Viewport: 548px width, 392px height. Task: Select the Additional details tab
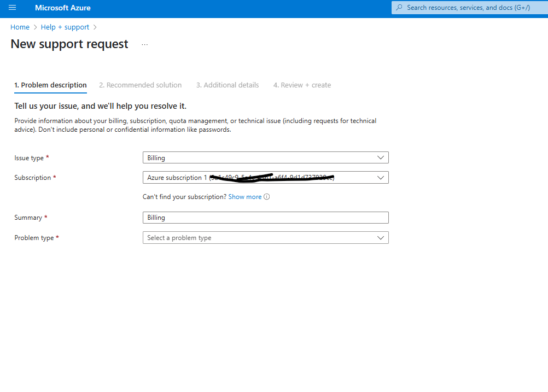(x=228, y=85)
